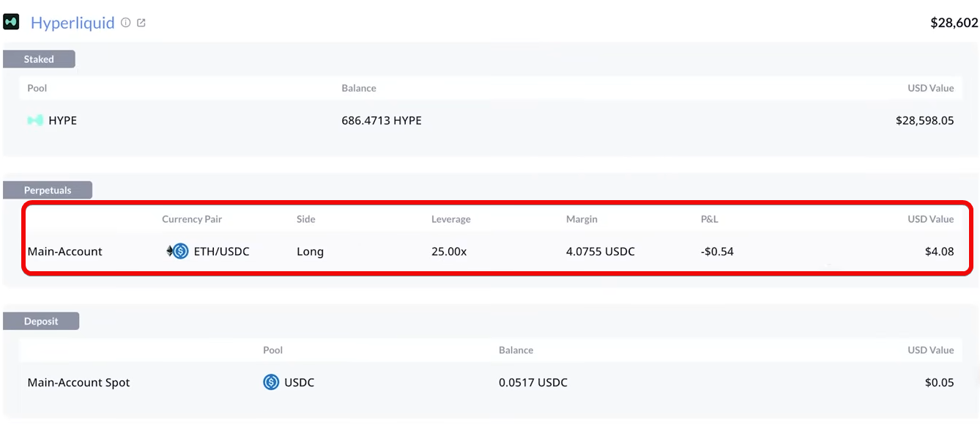Open the Hyperliquid protocol title link
This screenshot has width=980, height=431.
[73, 23]
